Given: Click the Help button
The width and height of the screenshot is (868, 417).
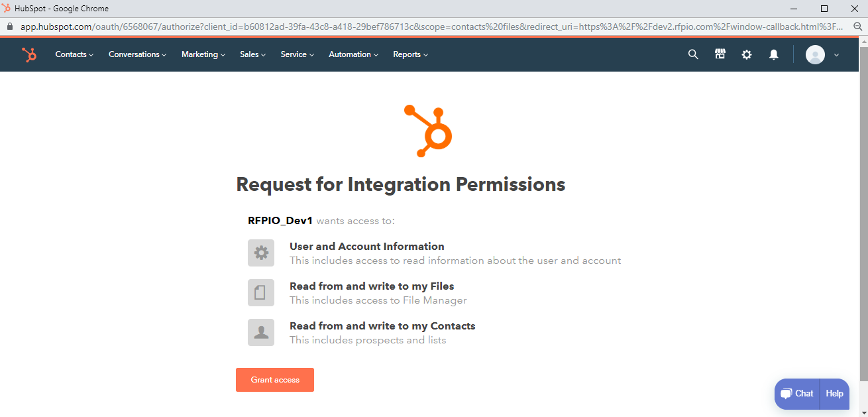Looking at the screenshot, I should click(834, 394).
